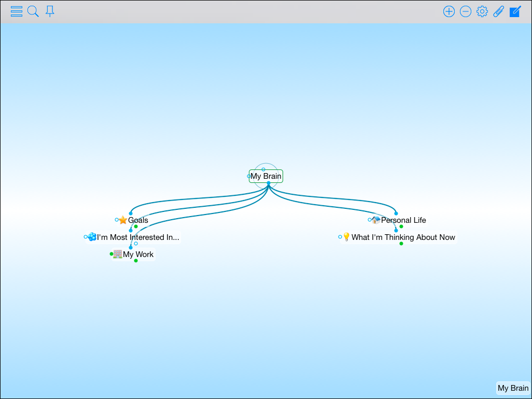Image resolution: width=532 pixels, height=399 pixels.
Task: Click jump gate left of What I'm Thinking About Now
Action: pyautogui.click(x=340, y=237)
